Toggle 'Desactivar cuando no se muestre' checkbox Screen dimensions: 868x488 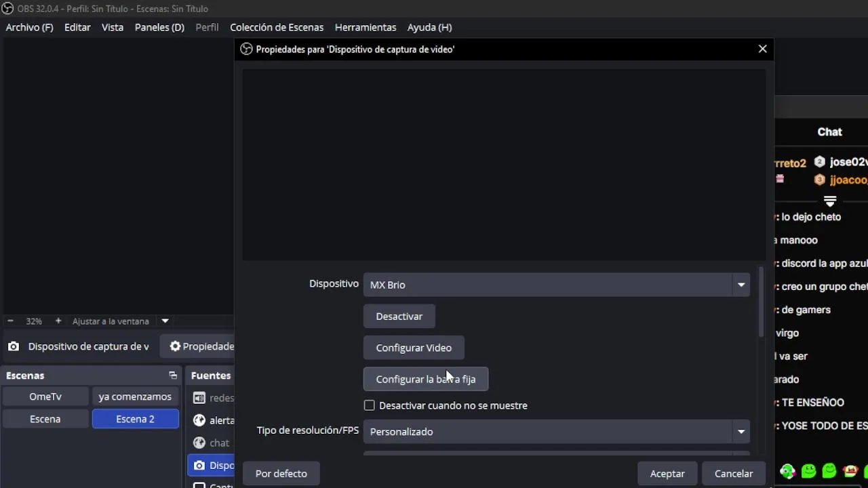point(369,405)
